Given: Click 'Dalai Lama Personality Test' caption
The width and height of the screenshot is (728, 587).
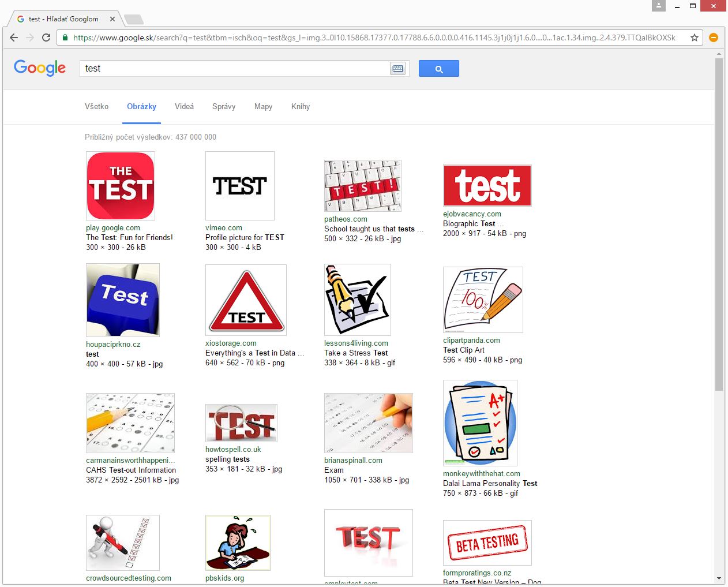Looking at the screenshot, I should pyautogui.click(x=490, y=484).
